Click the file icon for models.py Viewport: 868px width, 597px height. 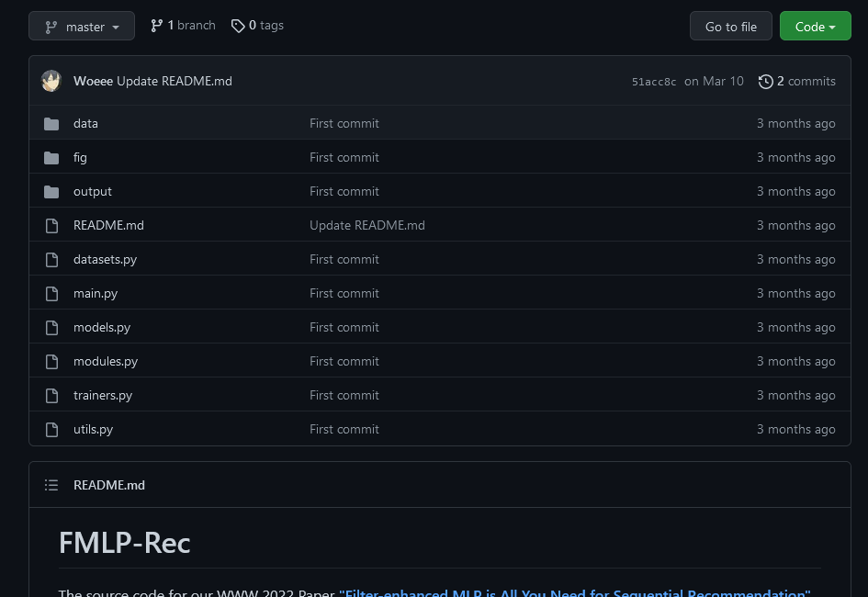click(51, 328)
